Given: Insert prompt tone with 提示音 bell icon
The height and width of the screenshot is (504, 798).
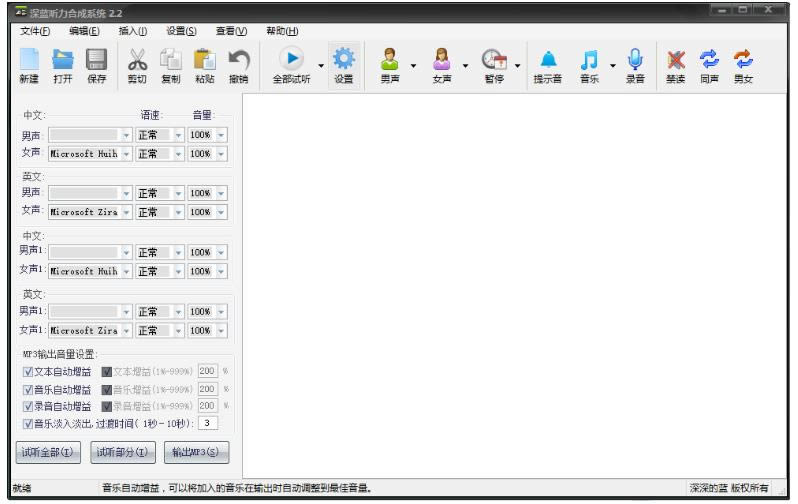Looking at the screenshot, I should tap(548, 66).
